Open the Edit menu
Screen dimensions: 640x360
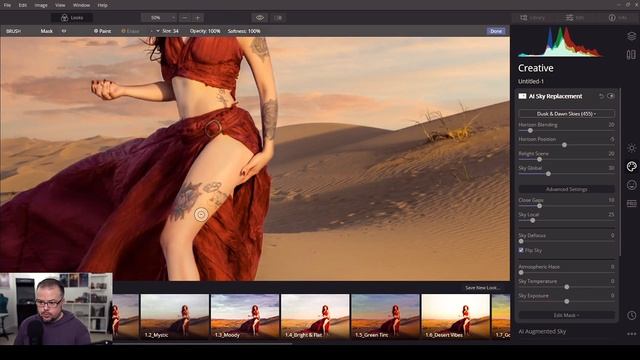click(22, 5)
